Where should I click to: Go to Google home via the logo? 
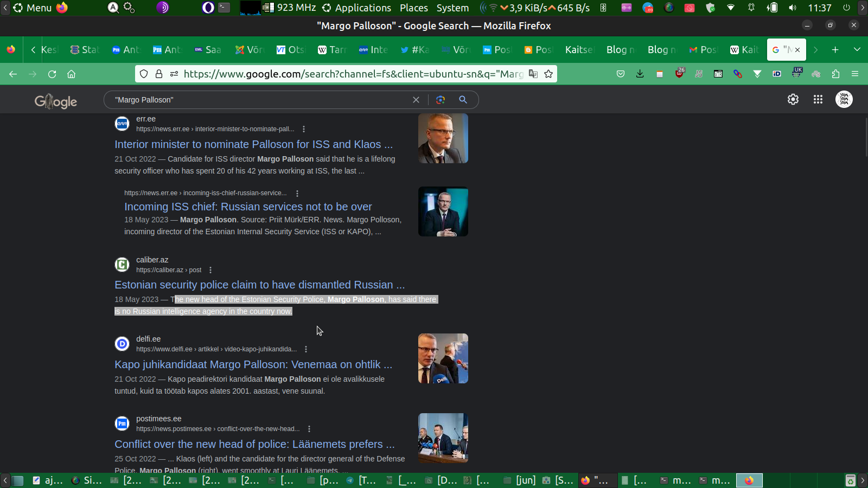click(x=56, y=101)
